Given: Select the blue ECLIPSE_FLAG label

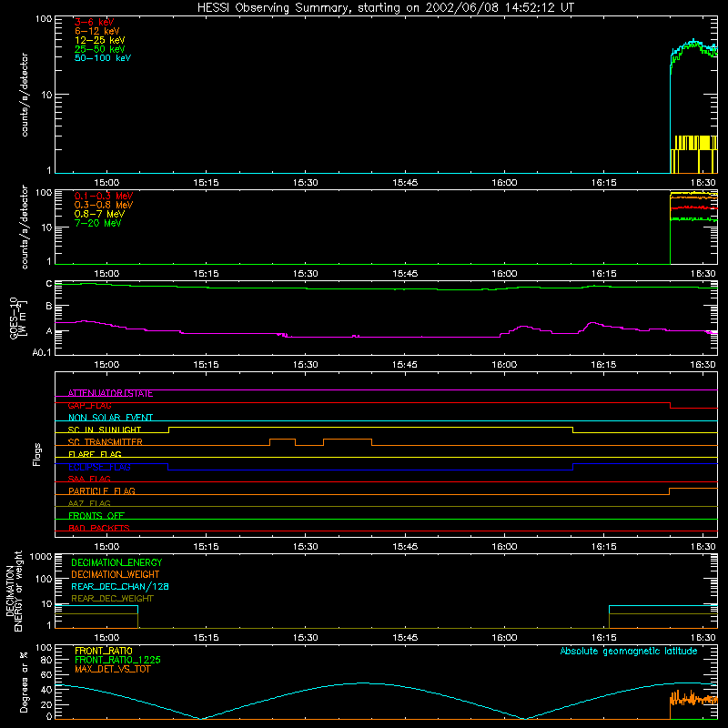Looking at the screenshot, I should coord(99,467).
